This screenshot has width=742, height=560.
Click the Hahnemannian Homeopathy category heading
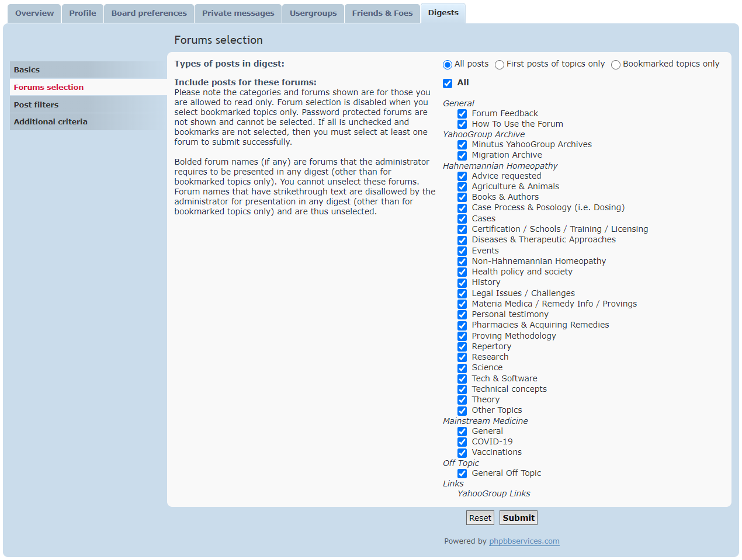coord(500,166)
